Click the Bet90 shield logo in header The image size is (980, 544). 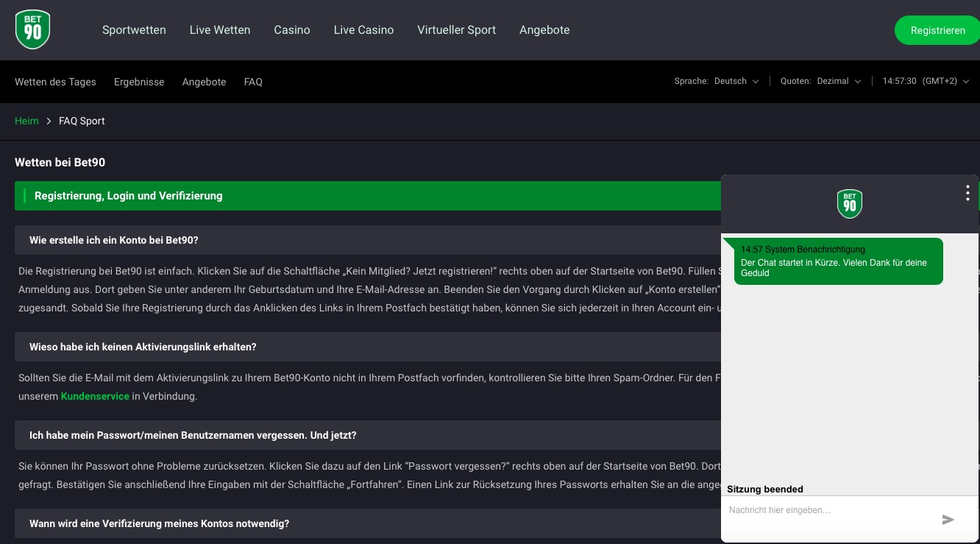(x=32, y=29)
